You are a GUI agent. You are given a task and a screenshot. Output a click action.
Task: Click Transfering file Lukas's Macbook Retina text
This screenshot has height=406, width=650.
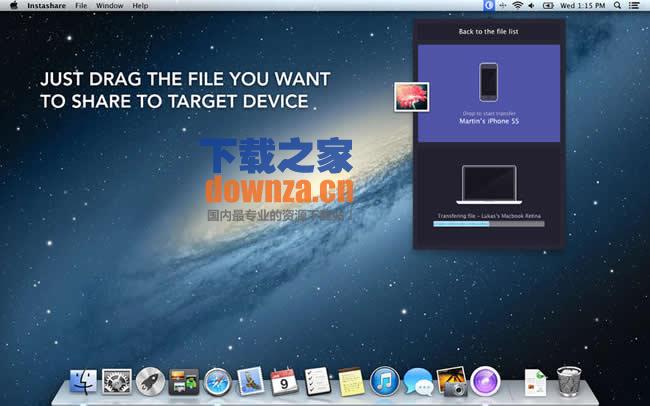point(489,216)
